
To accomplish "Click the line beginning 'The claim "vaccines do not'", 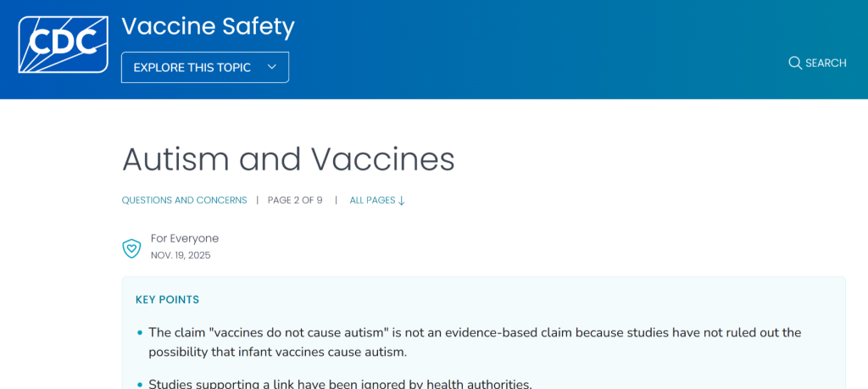I will pyautogui.click(x=475, y=332).
